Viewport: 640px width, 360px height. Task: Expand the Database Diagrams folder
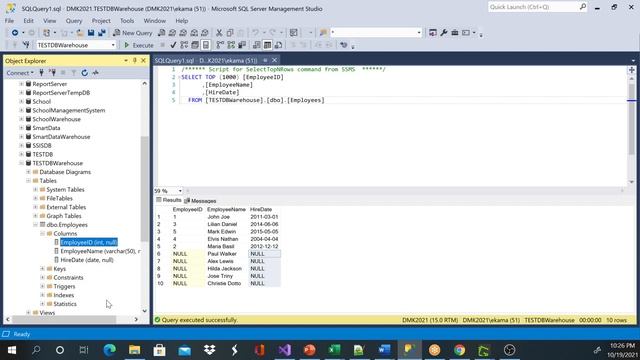coord(28,172)
